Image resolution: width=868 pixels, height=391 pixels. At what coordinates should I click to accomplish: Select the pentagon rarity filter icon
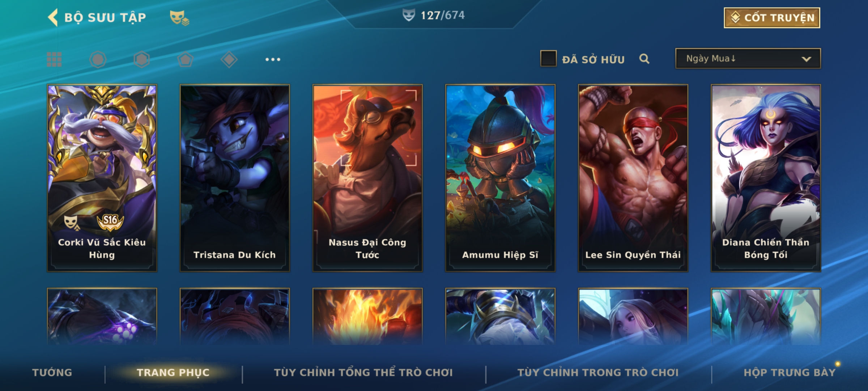[185, 59]
